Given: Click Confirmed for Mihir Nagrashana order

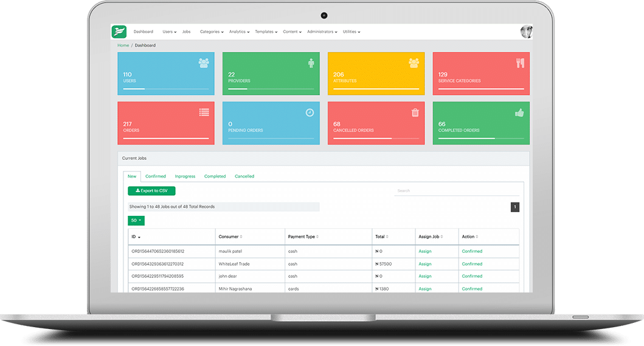Looking at the screenshot, I should click(472, 289).
